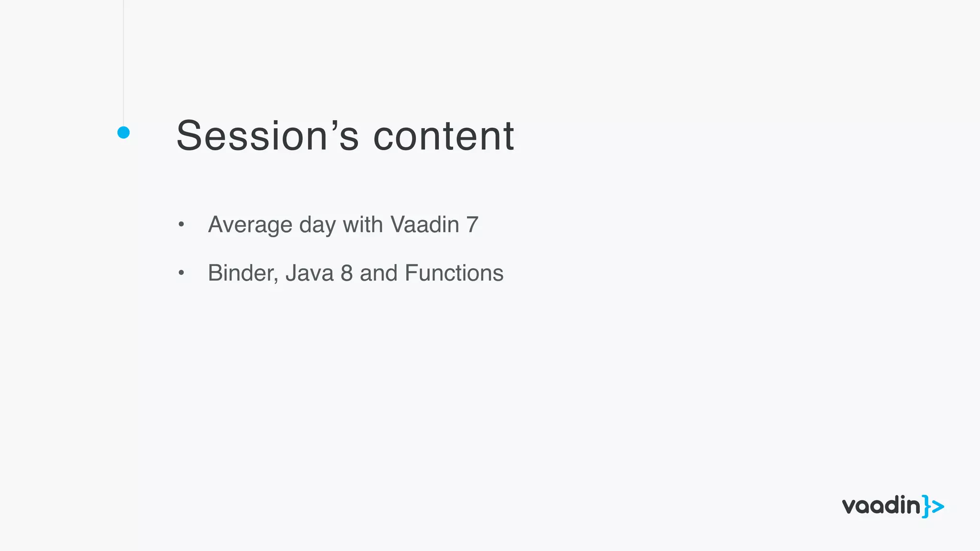The image size is (980, 551).
Task: Click the word Vaadin in first bullet
Action: click(424, 224)
